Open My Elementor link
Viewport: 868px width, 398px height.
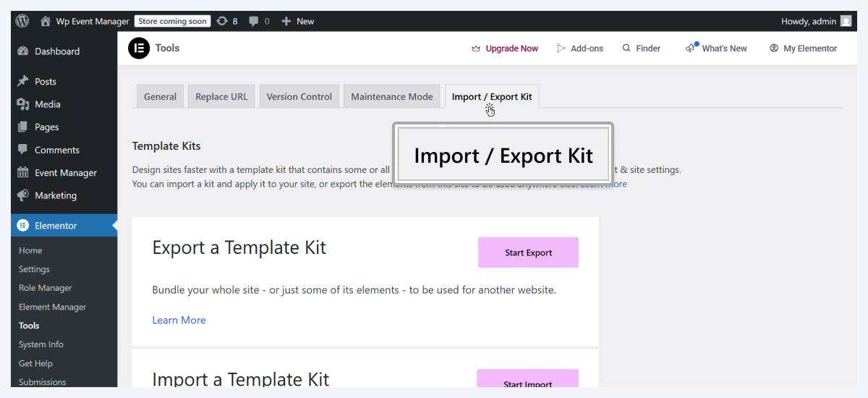click(810, 48)
